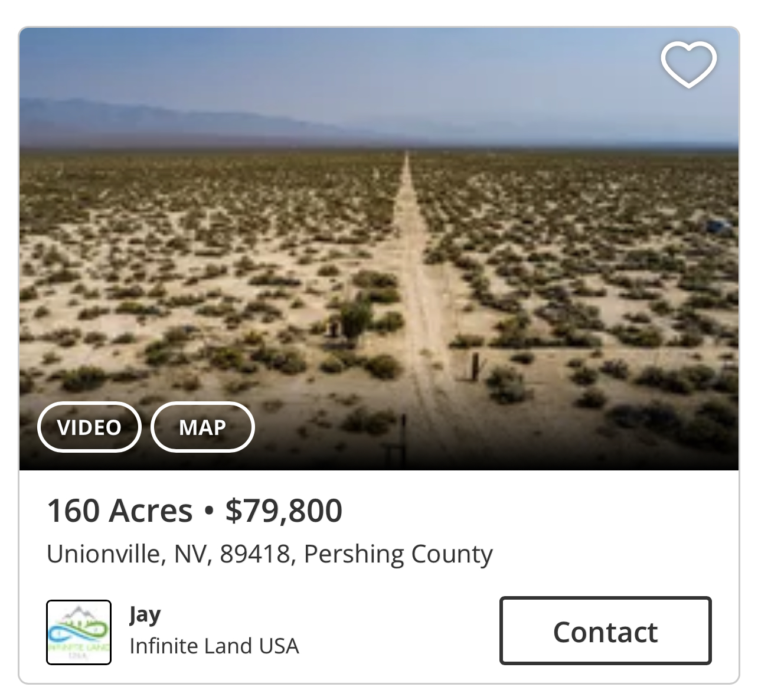Click the 89418 zip code text
758x700 pixels.
pyautogui.click(x=255, y=554)
